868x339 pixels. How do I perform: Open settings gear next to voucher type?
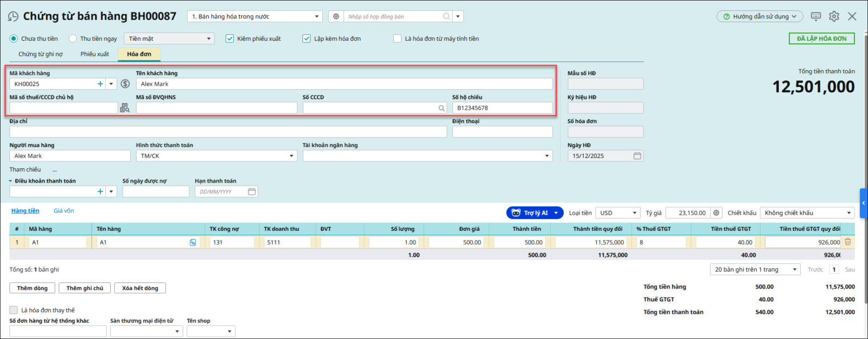coord(336,17)
